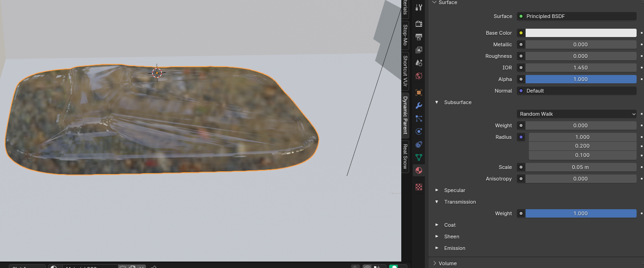Switch to the Real Snow sidebar tab

tap(405, 156)
